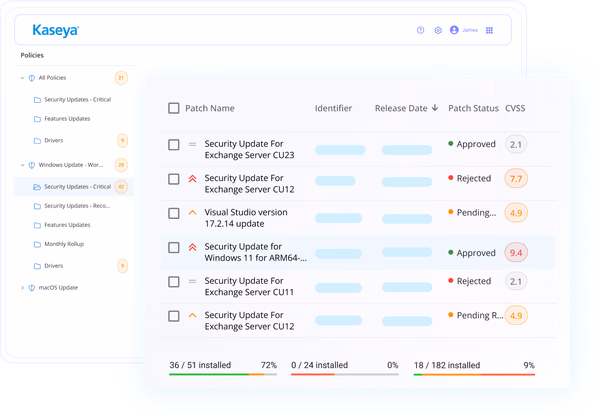
Task: Open the apps grid launcher icon
Action: [489, 30]
